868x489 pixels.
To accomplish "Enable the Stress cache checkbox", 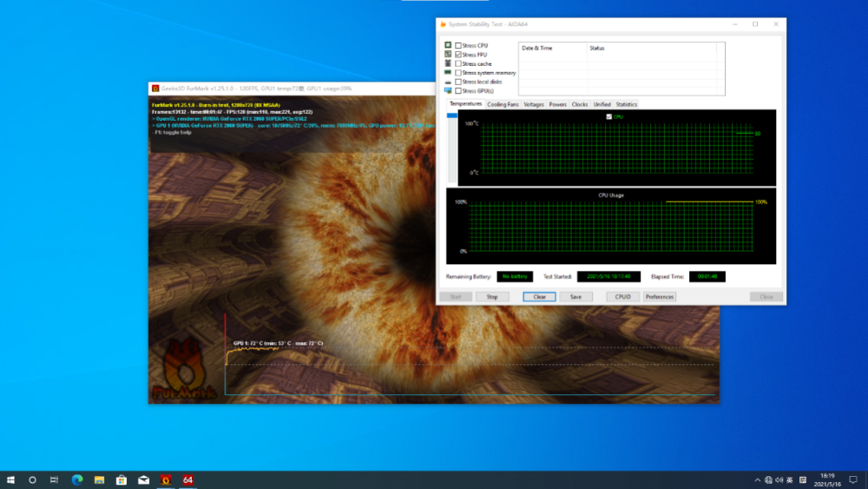I will point(457,63).
